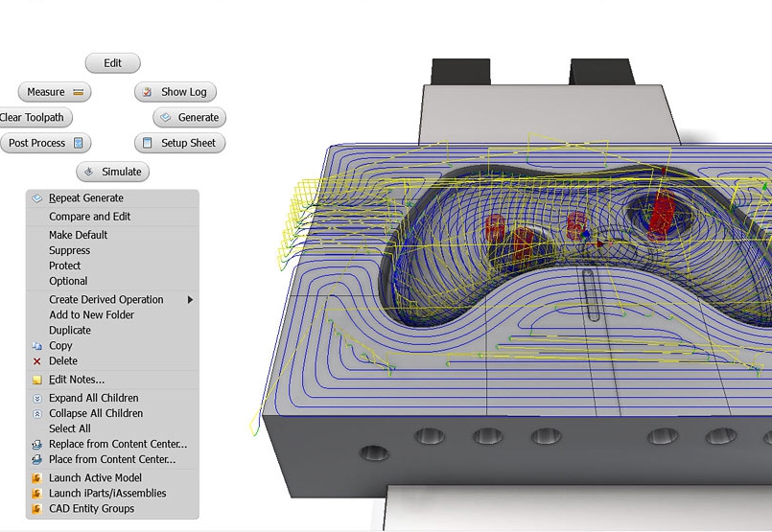Expand All Children in the tree
772x532 pixels.
point(93,398)
